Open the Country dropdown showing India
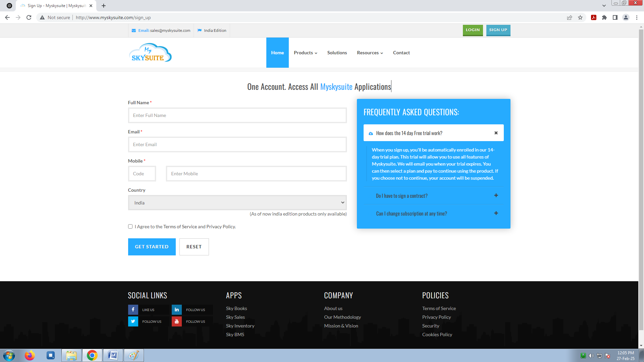This screenshot has height=362, width=644. 237,203
